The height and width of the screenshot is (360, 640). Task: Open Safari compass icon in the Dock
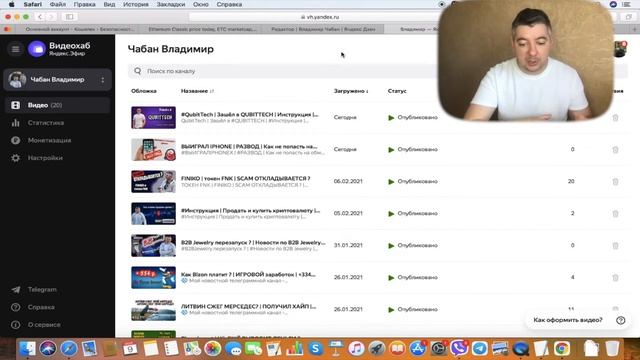(x=69, y=349)
